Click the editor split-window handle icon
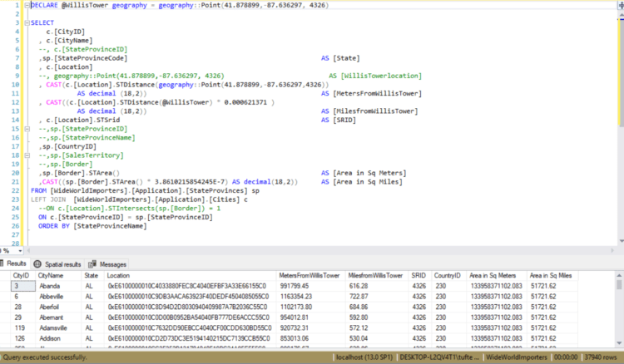 pos(621,5)
